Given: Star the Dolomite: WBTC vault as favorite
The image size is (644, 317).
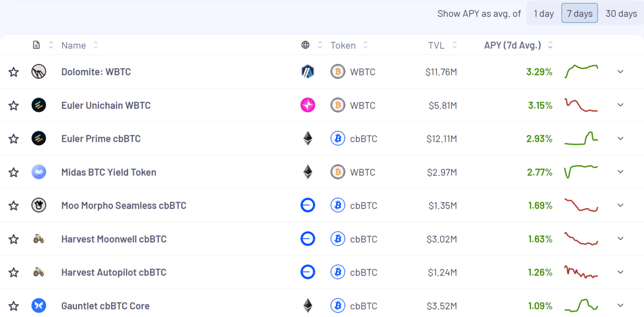Looking at the screenshot, I should pos(13,72).
